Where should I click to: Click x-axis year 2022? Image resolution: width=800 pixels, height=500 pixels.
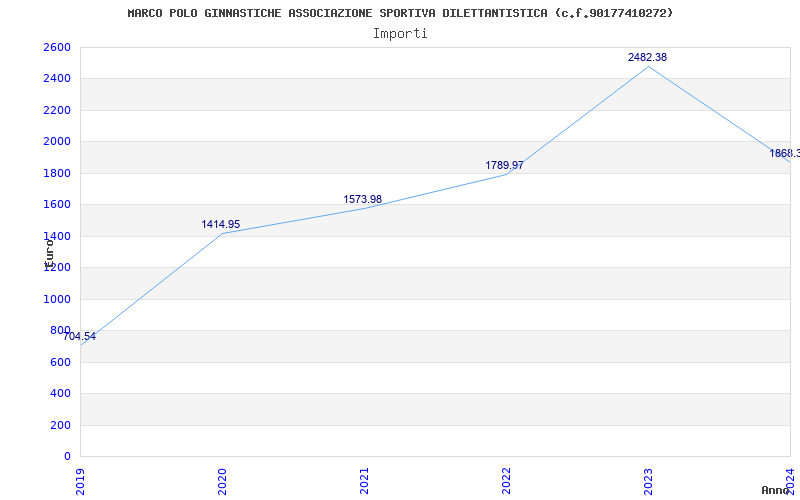(x=506, y=481)
